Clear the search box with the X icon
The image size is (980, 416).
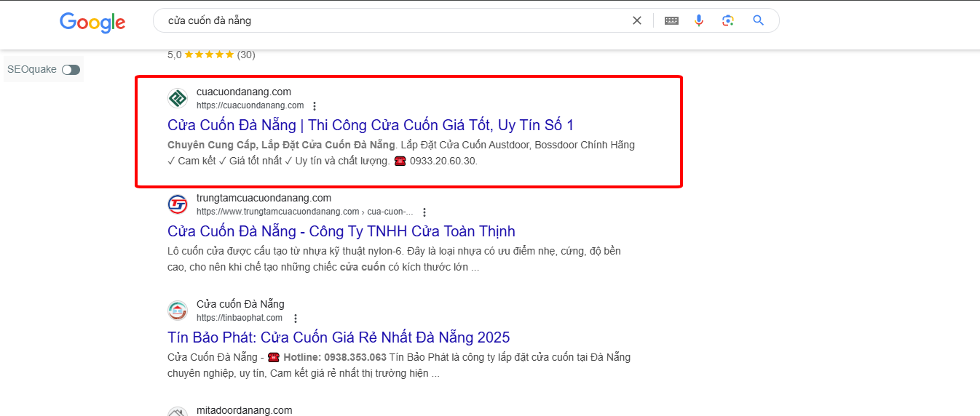point(637,20)
